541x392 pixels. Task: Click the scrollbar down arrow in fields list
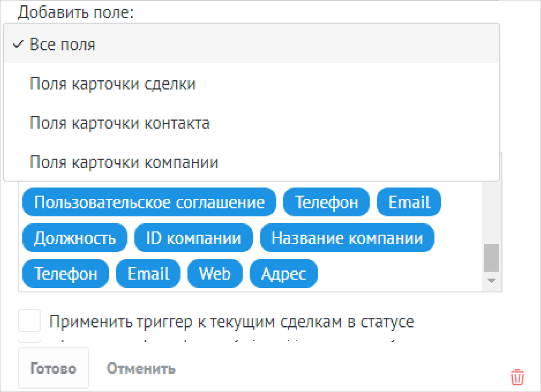[x=492, y=281]
